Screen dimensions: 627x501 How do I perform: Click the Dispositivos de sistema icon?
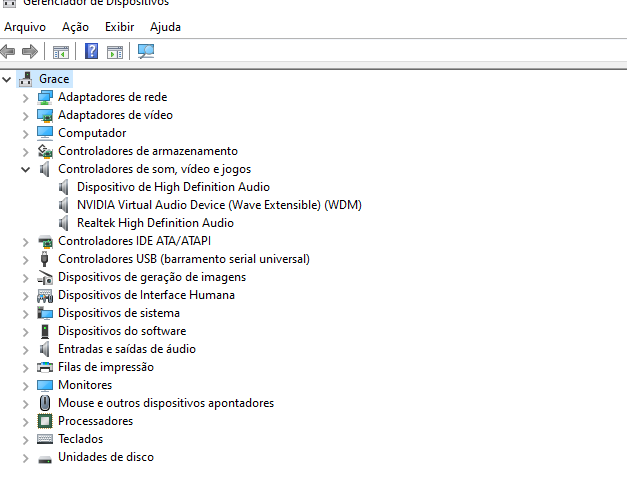[x=45, y=313]
